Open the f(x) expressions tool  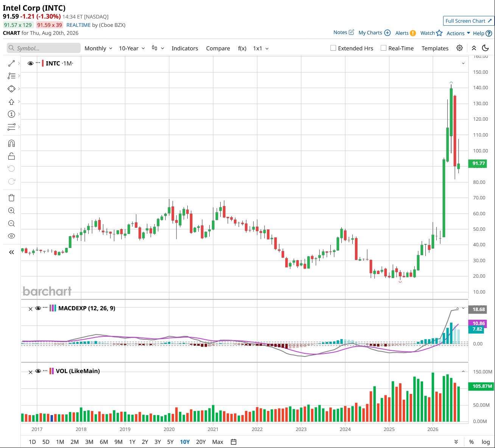coord(242,48)
